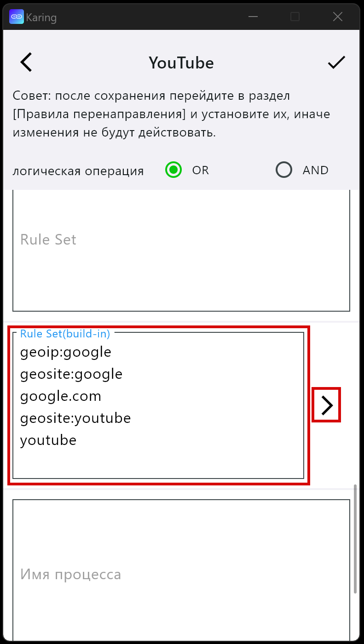This screenshot has width=364, height=644.
Task: Save the rule with the checkmark icon
Action: click(x=336, y=62)
